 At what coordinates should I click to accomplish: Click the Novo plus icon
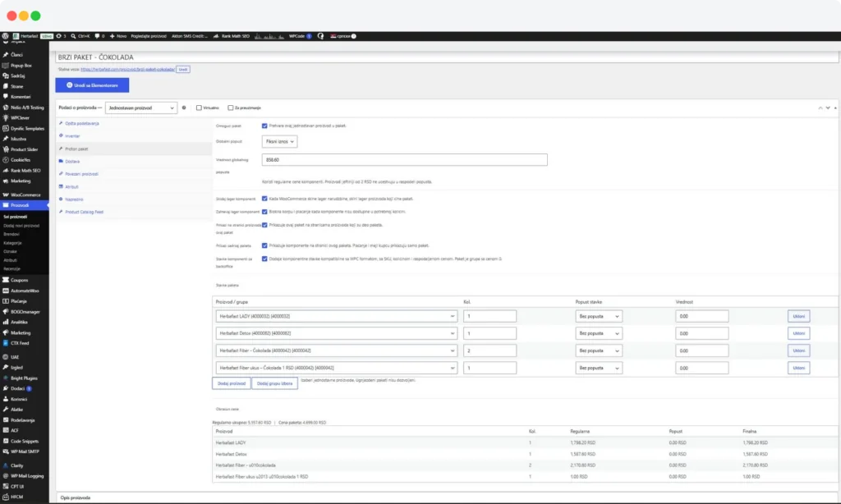pos(112,36)
